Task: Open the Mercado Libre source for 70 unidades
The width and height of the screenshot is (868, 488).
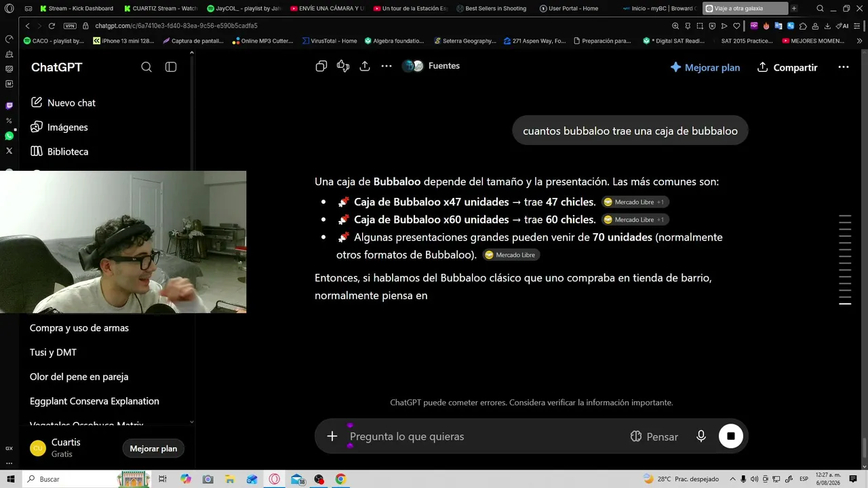Action: 511,255
